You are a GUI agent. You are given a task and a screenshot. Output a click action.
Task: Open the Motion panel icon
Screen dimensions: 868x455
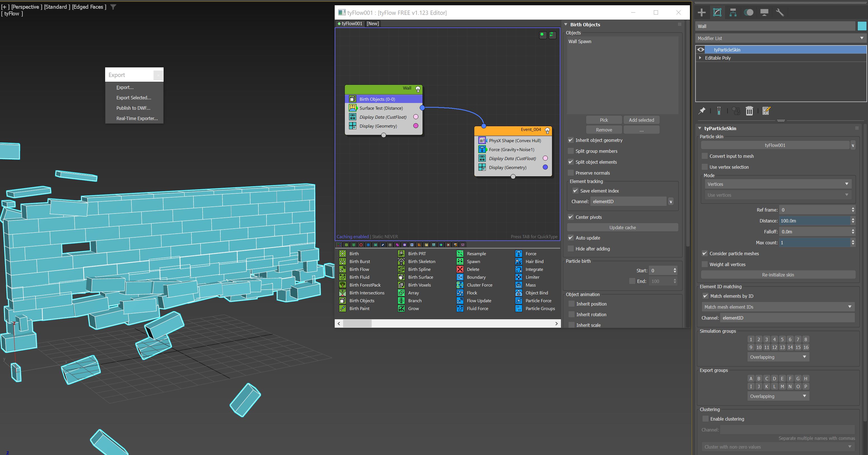749,13
